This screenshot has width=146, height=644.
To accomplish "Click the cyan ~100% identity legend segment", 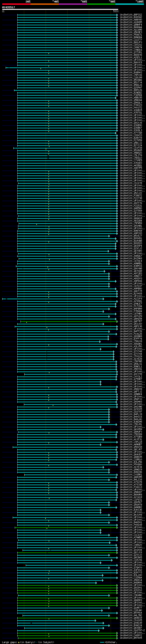I will pyautogui.click(x=130, y=4).
